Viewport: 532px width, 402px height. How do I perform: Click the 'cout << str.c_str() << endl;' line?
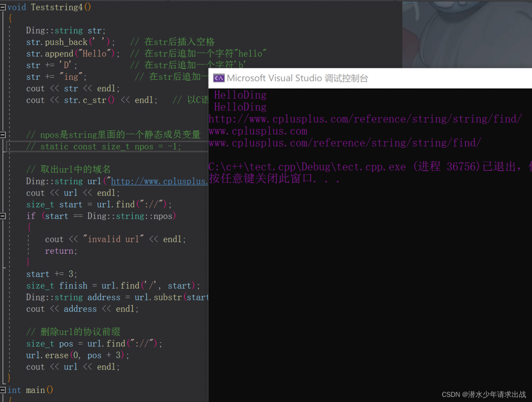coord(92,100)
